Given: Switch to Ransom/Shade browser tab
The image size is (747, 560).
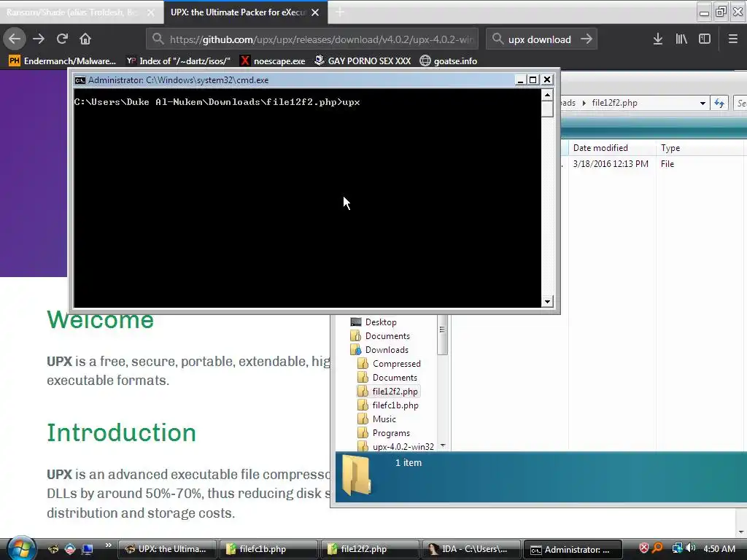Looking at the screenshot, I should (x=81, y=12).
